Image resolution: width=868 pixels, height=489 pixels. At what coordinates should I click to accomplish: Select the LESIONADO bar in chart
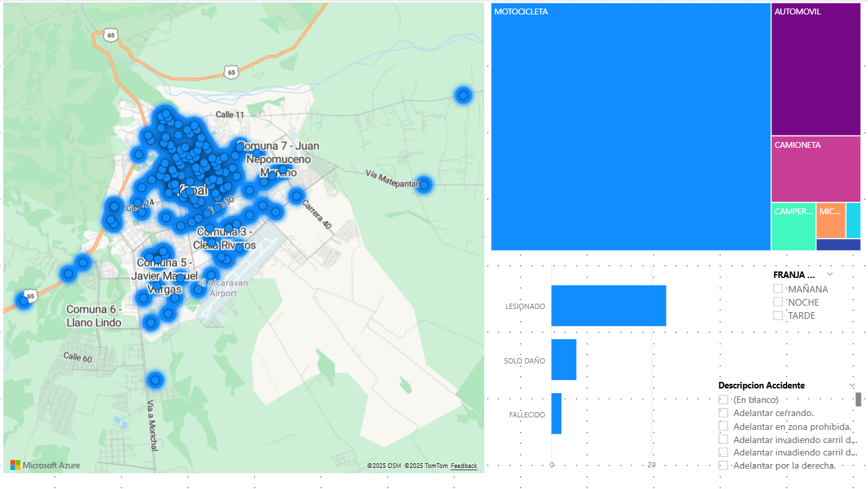click(x=608, y=306)
